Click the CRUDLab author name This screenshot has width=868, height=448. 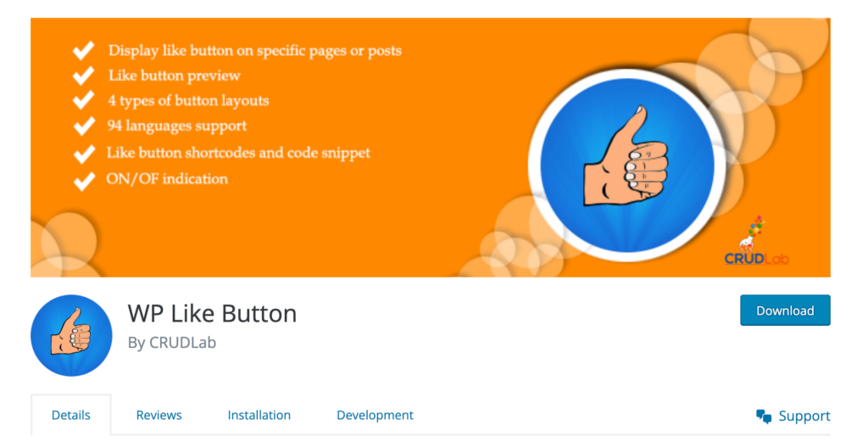[x=183, y=343]
